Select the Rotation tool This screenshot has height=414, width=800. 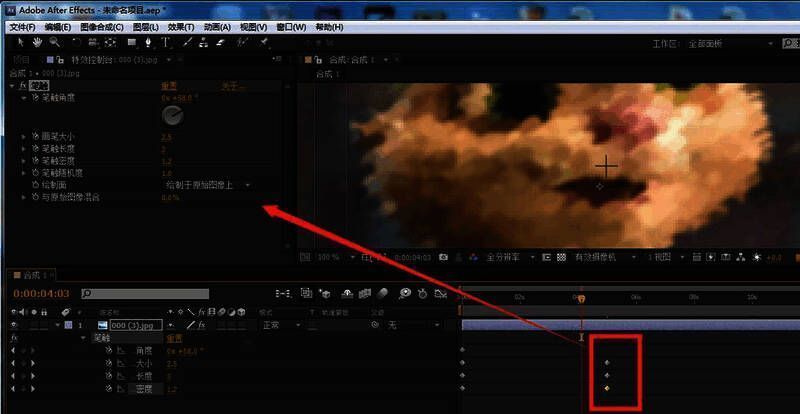76,42
